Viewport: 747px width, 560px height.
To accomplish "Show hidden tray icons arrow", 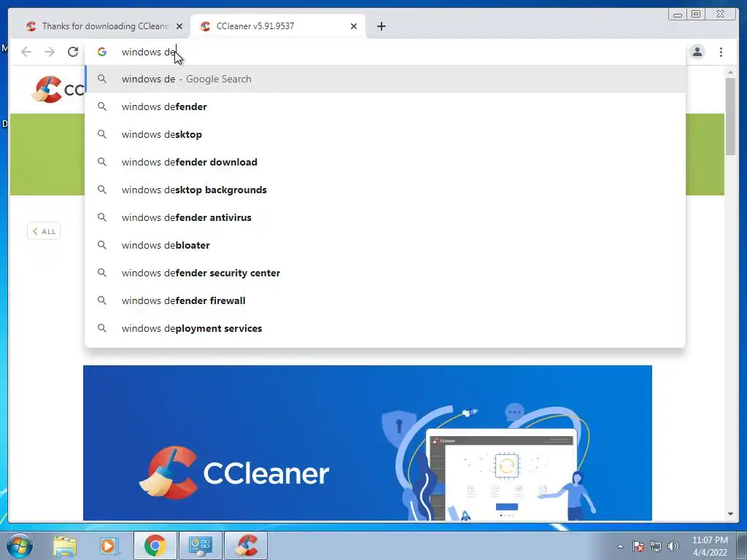I will coord(620,546).
